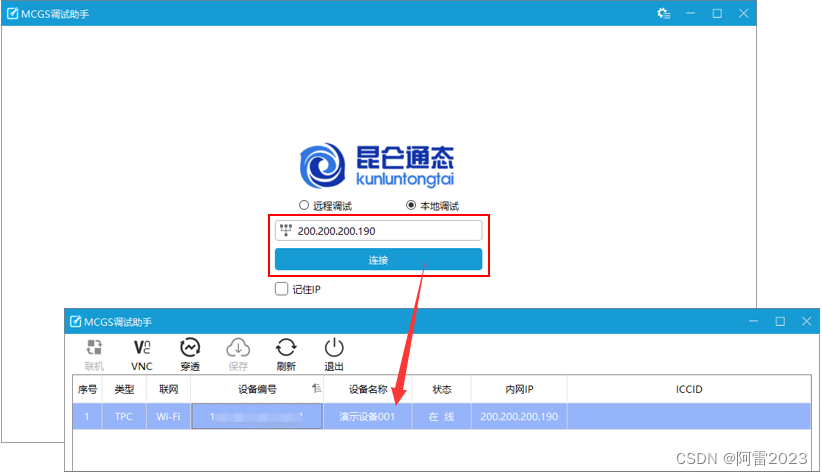822x476 pixels.
Task: Minimize the back MCGS login window
Action: click(690, 14)
